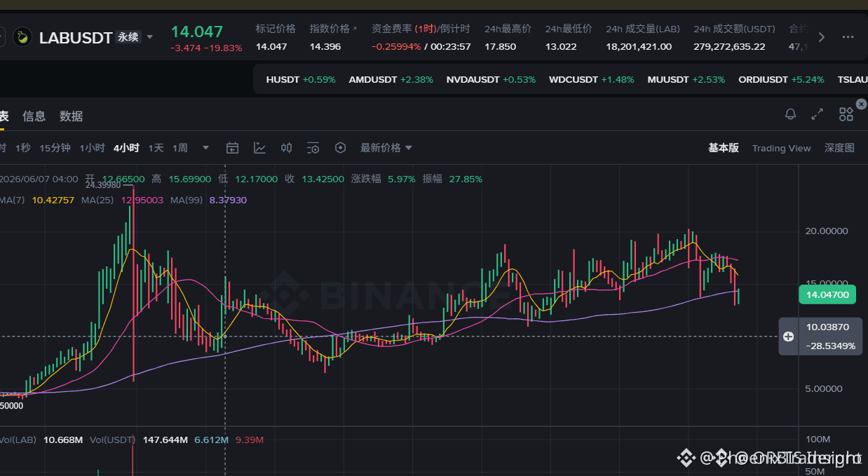
Task: Click the MA(7) indicator value 10.42757
Action: pos(53,200)
